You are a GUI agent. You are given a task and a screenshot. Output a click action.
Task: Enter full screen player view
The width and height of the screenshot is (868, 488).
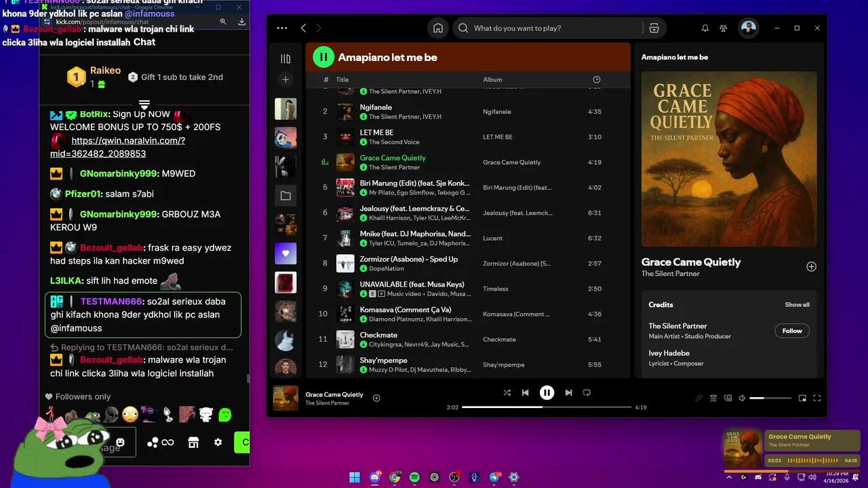coord(817,398)
